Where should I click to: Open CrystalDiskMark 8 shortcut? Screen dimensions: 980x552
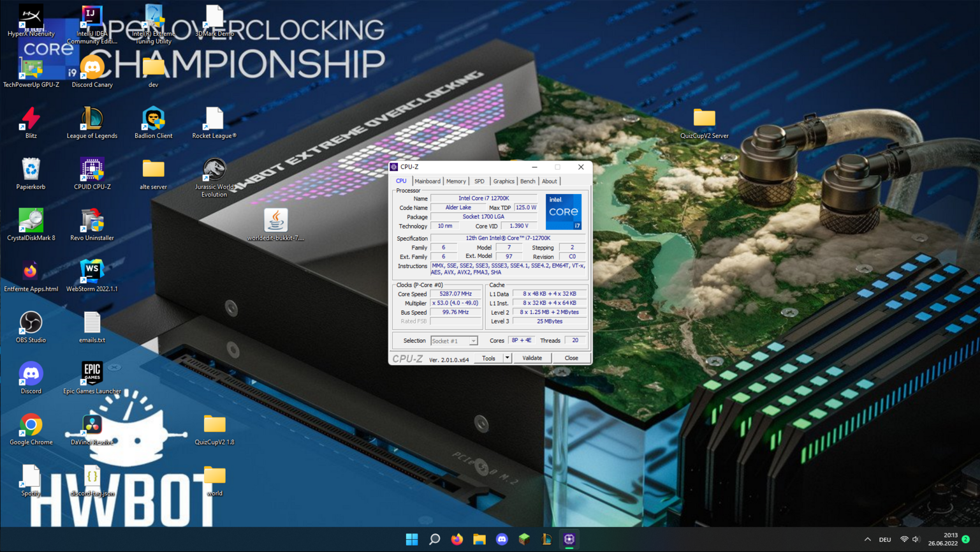click(x=31, y=225)
